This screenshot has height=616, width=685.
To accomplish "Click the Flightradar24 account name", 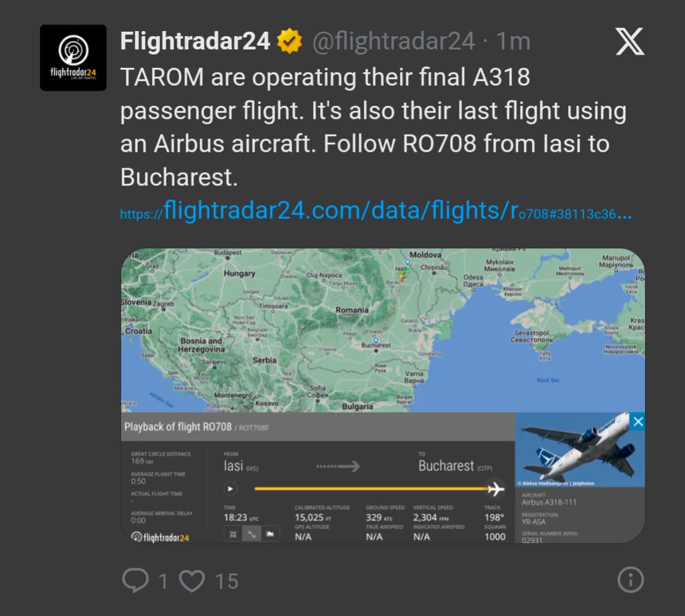I will pyautogui.click(x=195, y=42).
